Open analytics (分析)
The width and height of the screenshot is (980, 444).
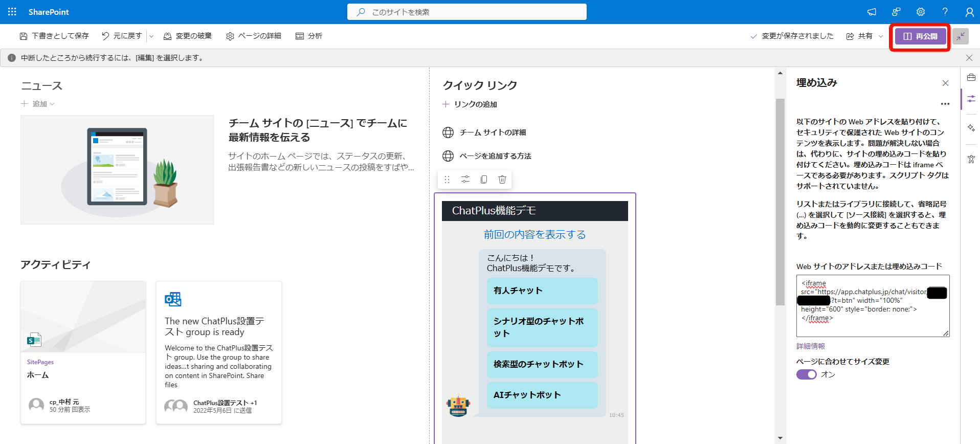(x=309, y=36)
